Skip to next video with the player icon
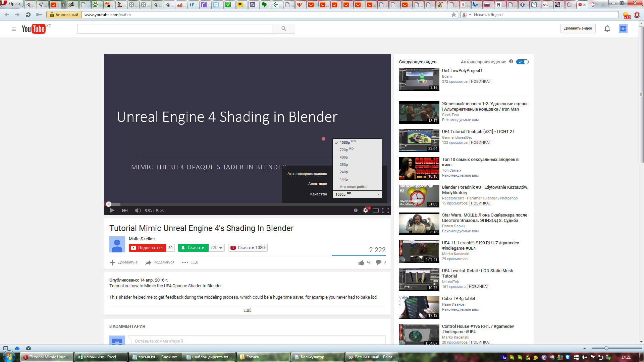Image resolution: width=644 pixels, height=362 pixels. tap(124, 210)
